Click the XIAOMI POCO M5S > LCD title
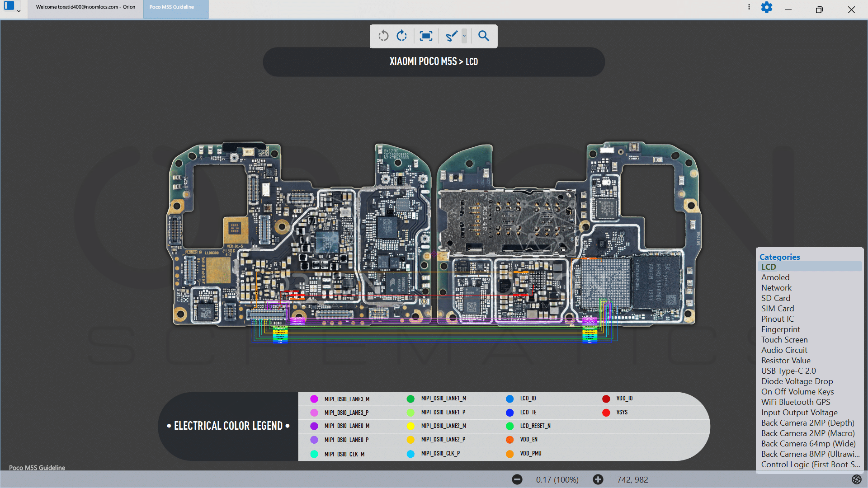Screen dimensions: 868x488 tap(434, 61)
